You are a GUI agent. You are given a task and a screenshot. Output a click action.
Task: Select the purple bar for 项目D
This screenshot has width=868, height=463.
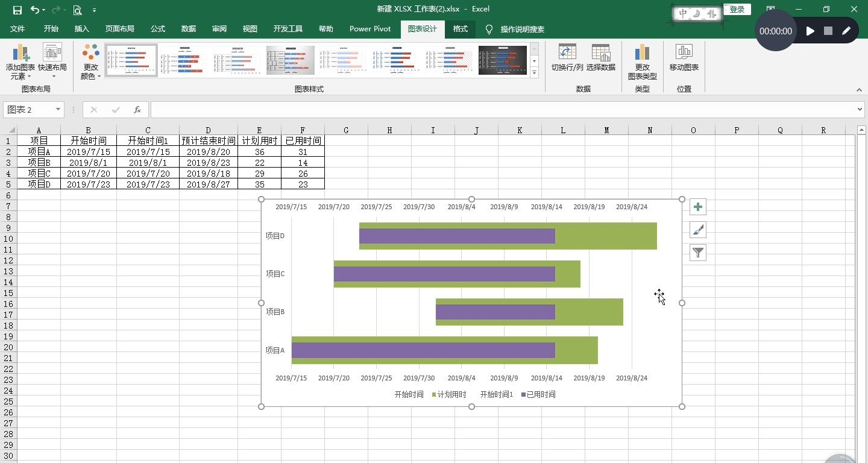point(457,236)
